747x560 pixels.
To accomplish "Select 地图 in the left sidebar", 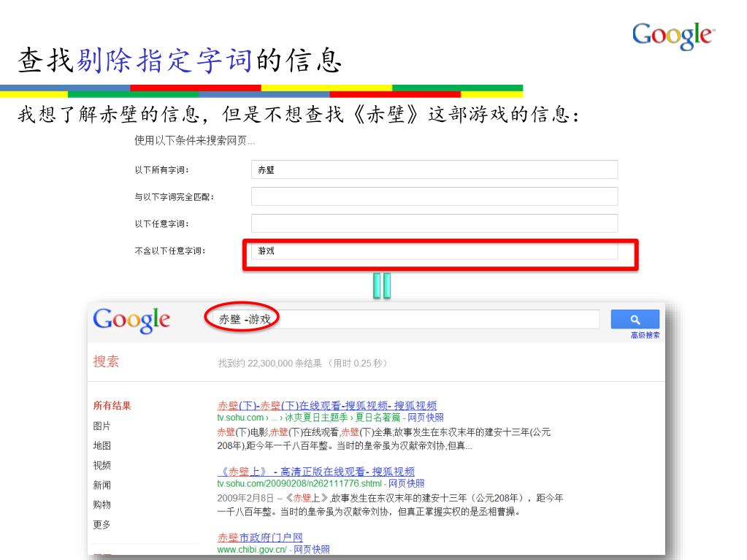I will tap(102, 445).
